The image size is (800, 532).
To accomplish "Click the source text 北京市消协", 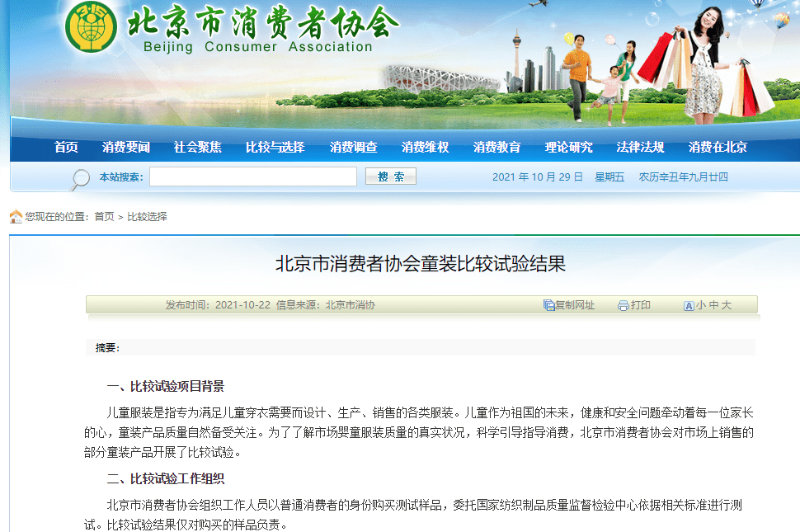I will tap(351, 305).
